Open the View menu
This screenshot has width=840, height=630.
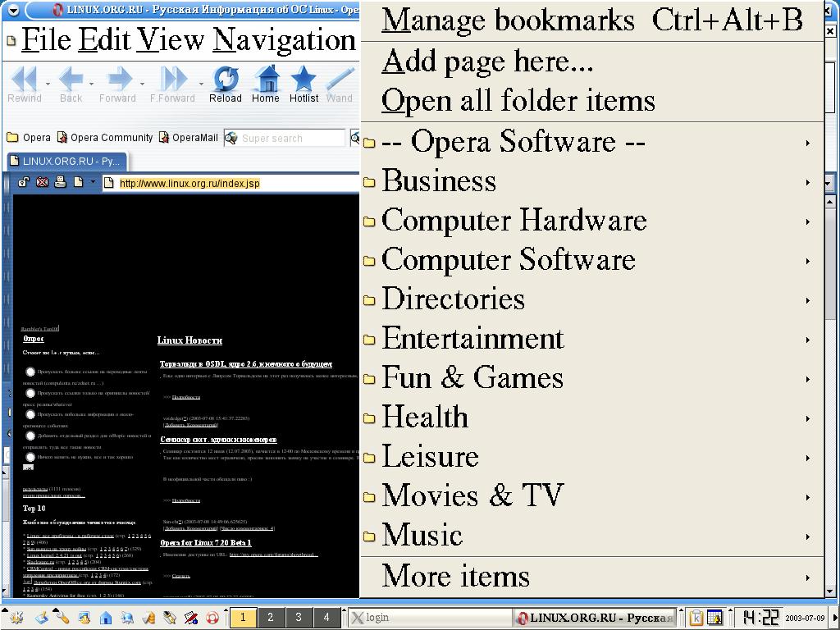[x=171, y=39]
